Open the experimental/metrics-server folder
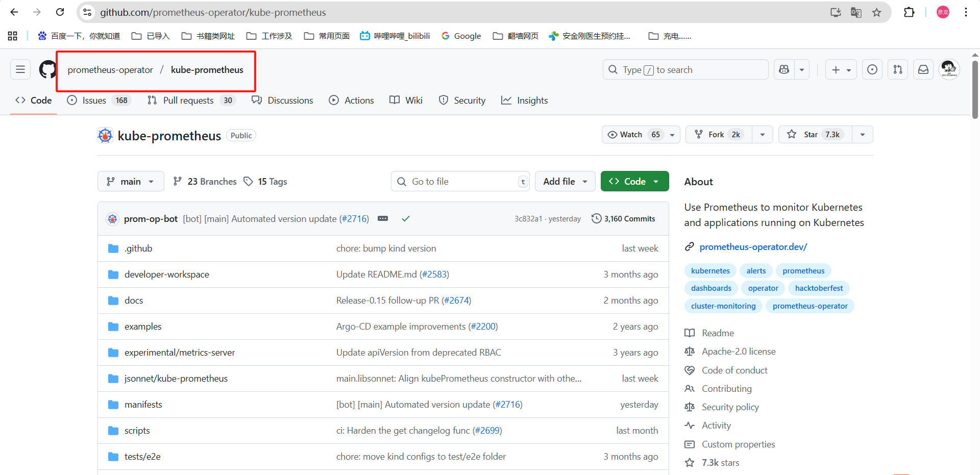 (180, 353)
